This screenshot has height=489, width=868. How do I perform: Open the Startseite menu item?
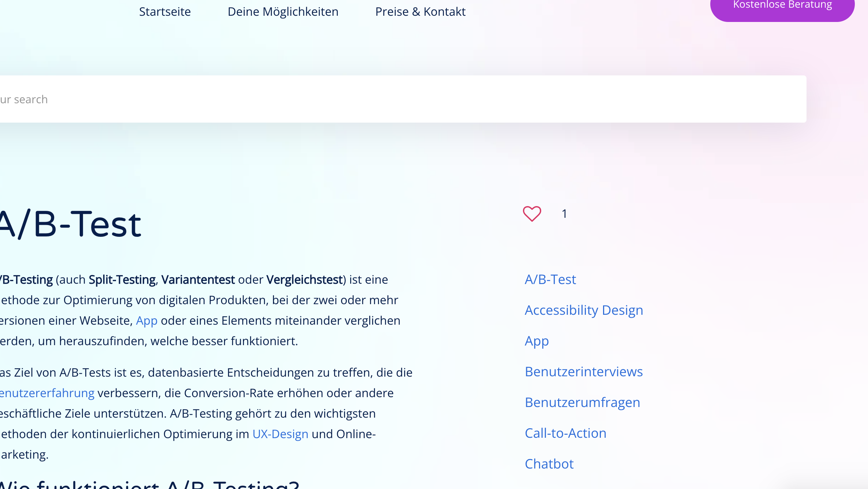click(165, 12)
